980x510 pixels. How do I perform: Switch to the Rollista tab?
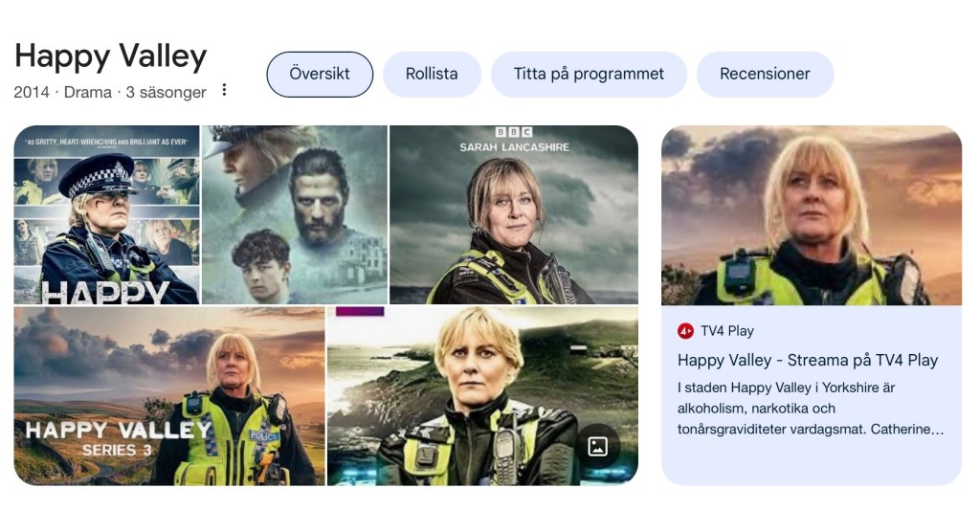click(x=432, y=75)
